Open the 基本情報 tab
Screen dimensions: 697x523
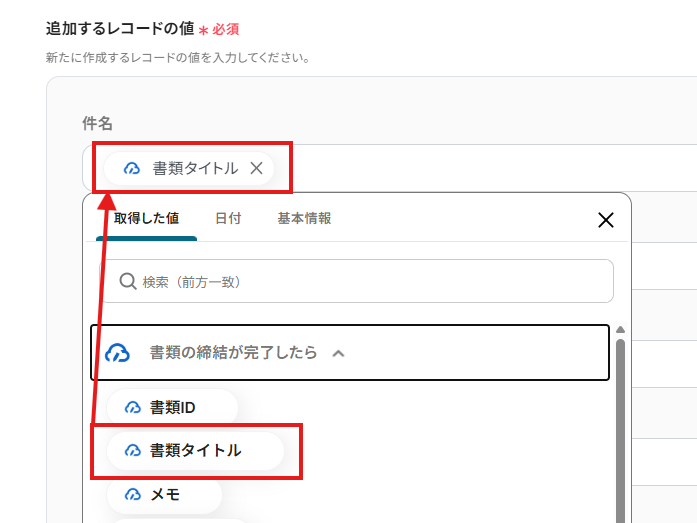(304, 219)
